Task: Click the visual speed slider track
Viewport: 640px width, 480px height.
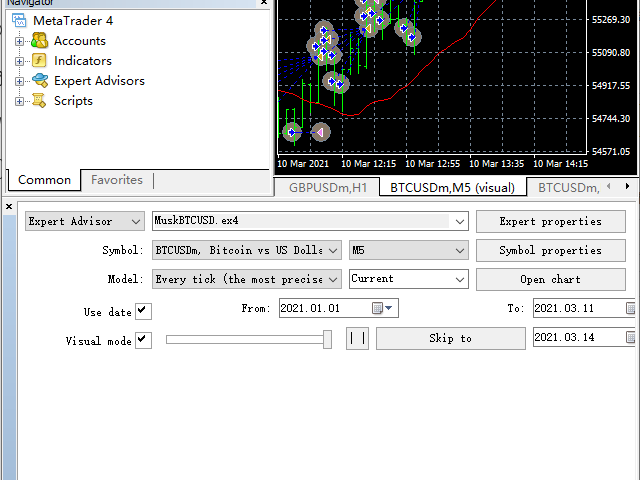Action: 244,340
